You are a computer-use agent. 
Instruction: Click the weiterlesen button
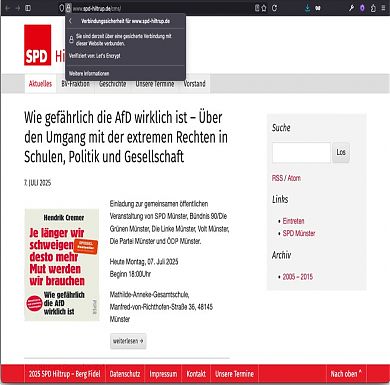point(128,341)
